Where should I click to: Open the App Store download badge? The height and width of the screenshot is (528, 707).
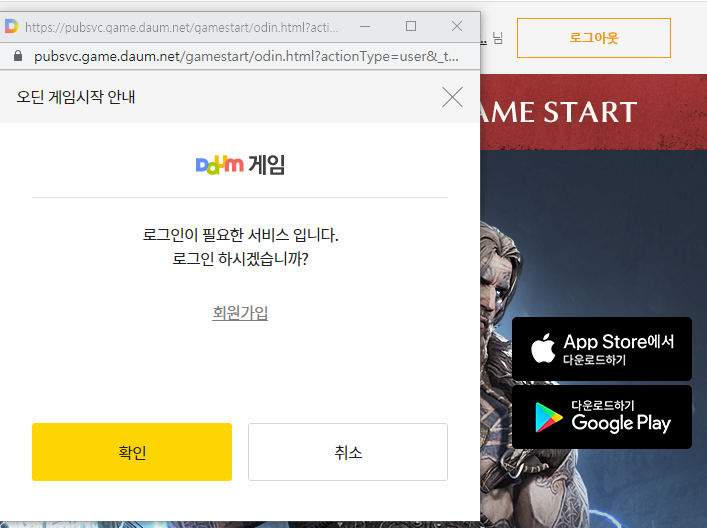pos(601,349)
